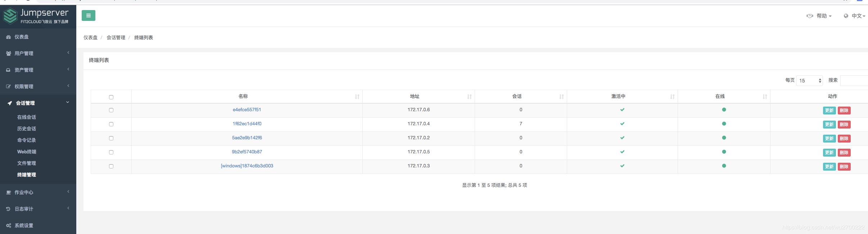The height and width of the screenshot is (234, 868).
Task: Click the active checkmark for [windows]1874c6b3d003
Action: point(622,166)
